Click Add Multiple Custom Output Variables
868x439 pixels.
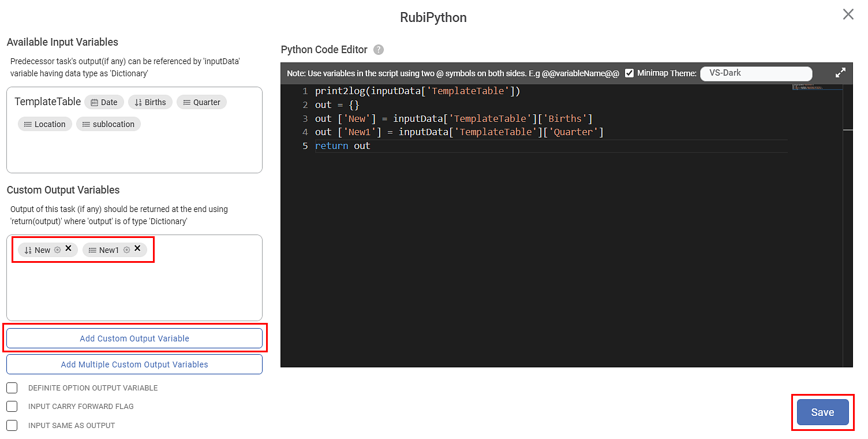point(134,364)
